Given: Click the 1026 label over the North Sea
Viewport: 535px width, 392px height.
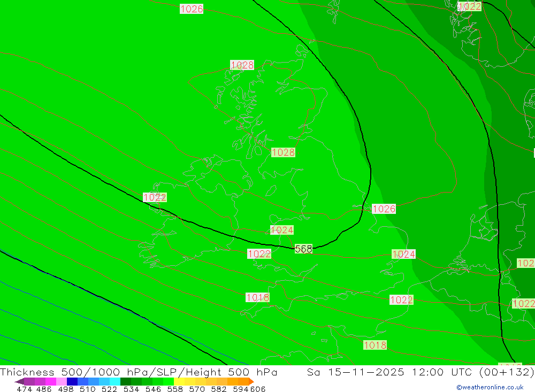Looking at the screenshot, I should (384, 209).
